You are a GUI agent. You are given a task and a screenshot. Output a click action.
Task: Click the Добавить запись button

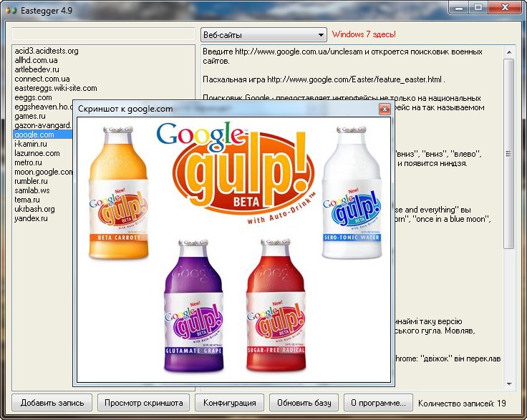point(52,403)
